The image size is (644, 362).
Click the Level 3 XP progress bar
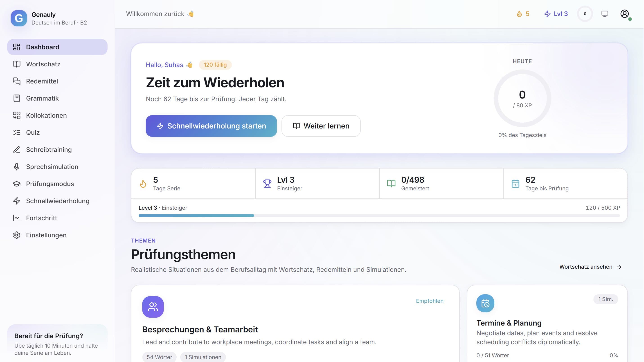pyautogui.click(x=379, y=216)
